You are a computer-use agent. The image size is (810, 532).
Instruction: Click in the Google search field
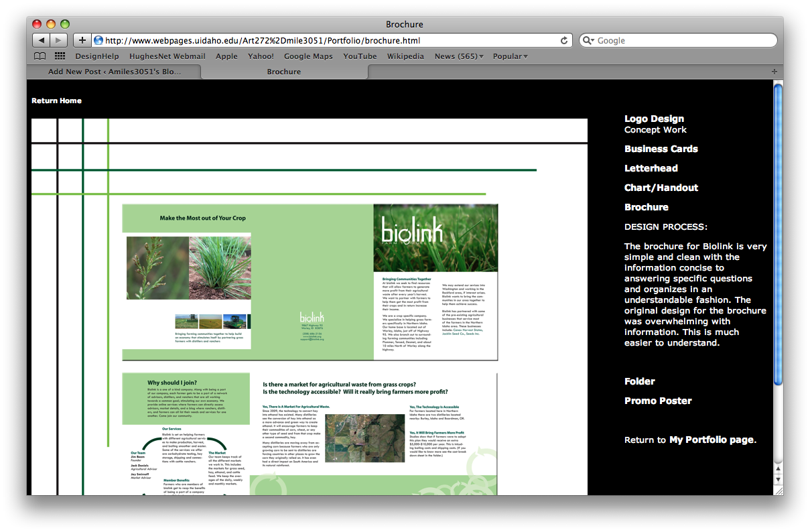(683, 40)
